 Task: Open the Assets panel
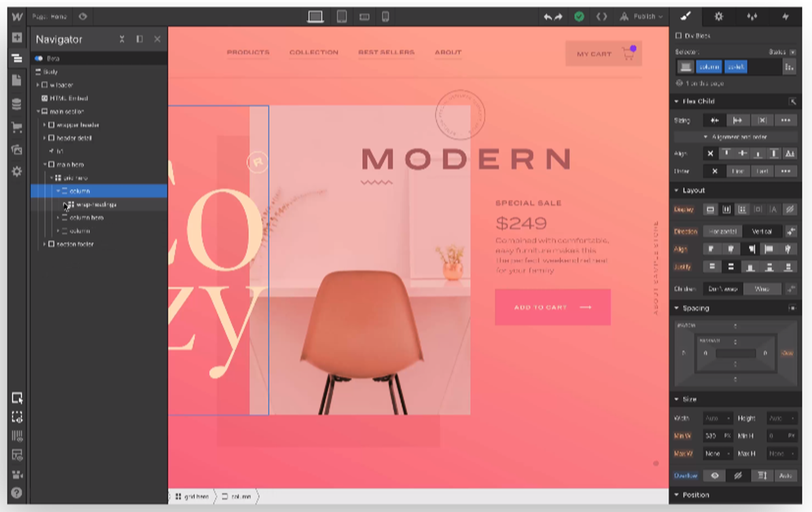[x=16, y=149]
